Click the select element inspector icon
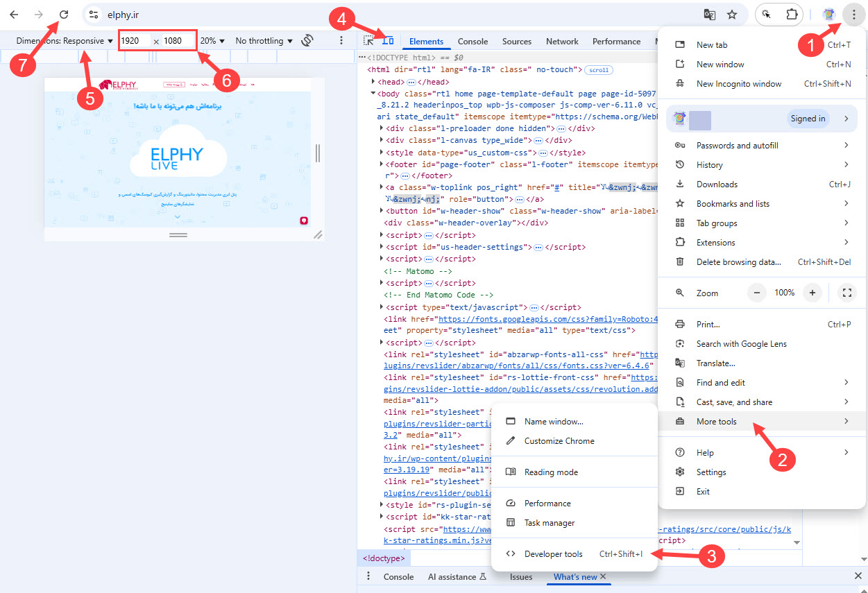 (369, 41)
